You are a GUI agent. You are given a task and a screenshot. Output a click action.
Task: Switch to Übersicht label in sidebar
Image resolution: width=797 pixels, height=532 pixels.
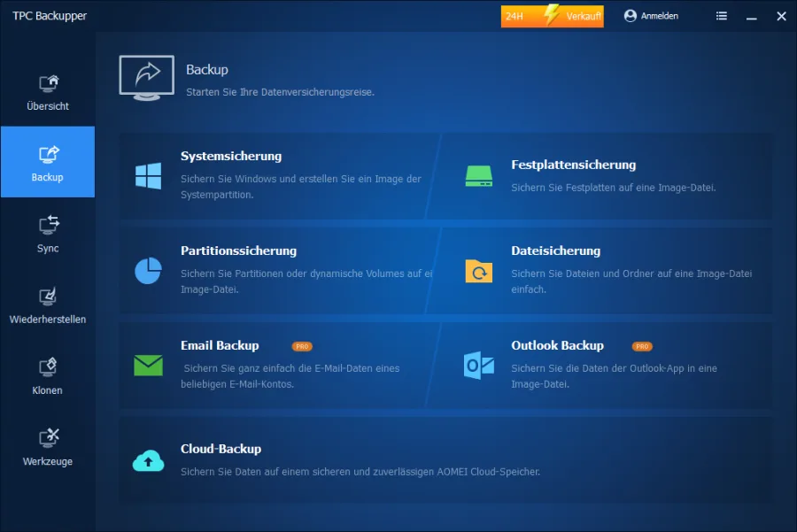tap(48, 105)
